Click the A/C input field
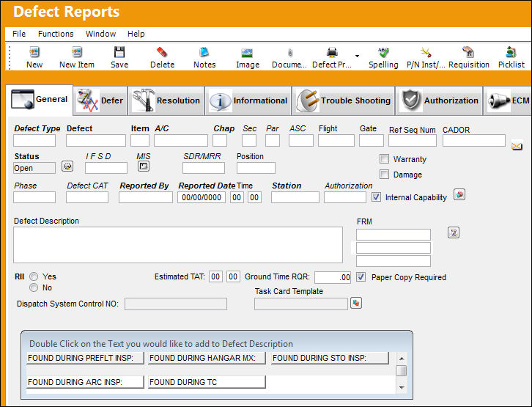 coord(181,141)
